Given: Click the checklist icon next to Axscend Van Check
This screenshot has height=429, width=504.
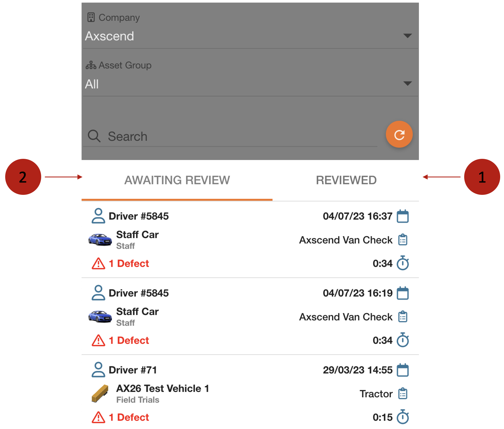Looking at the screenshot, I should click(x=403, y=240).
